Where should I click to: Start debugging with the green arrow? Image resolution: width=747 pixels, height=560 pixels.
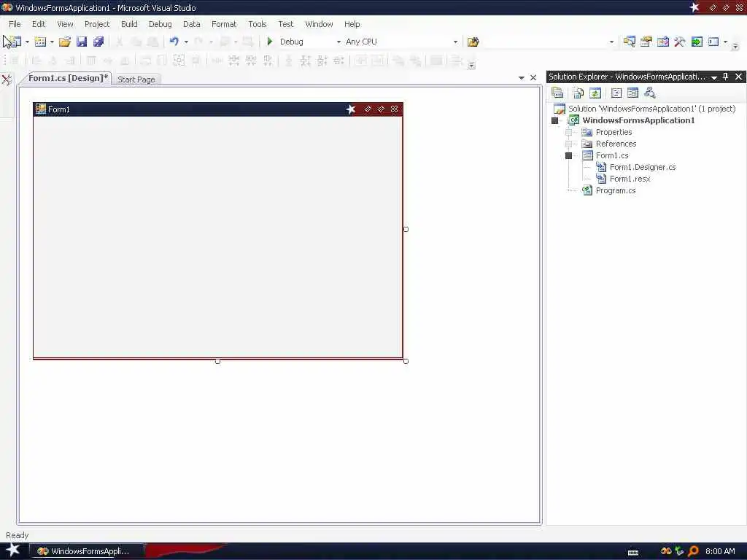[x=270, y=42]
